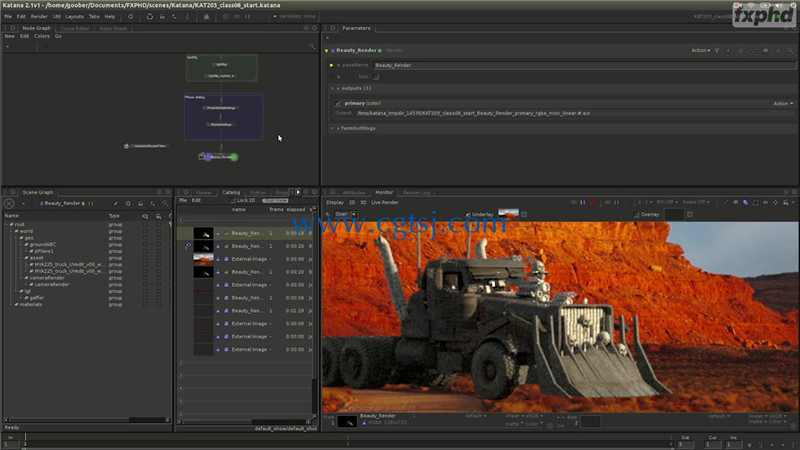The height and width of the screenshot is (450, 800).
Task: Collapse the Beauty_Render parameters yellow triangle
Action: click(x=327, y=51)
